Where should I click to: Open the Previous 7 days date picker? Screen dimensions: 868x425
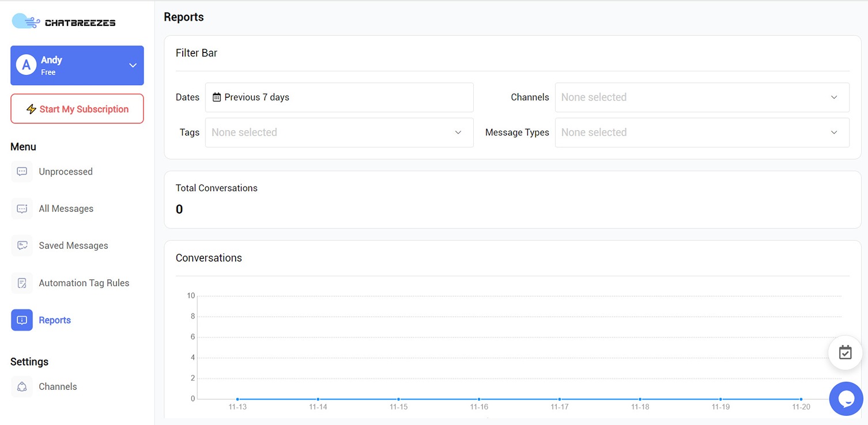[339, 97]
